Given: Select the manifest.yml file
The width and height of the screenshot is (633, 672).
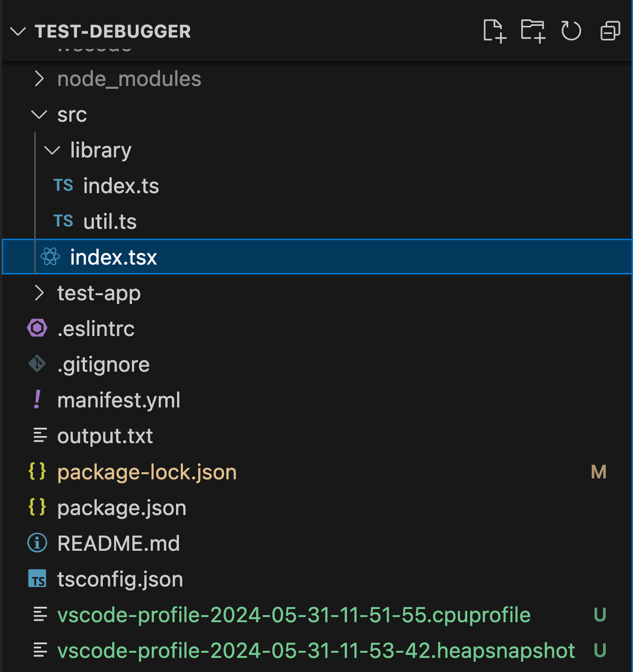Looking at the screenshot, I should tap(119, 400).
